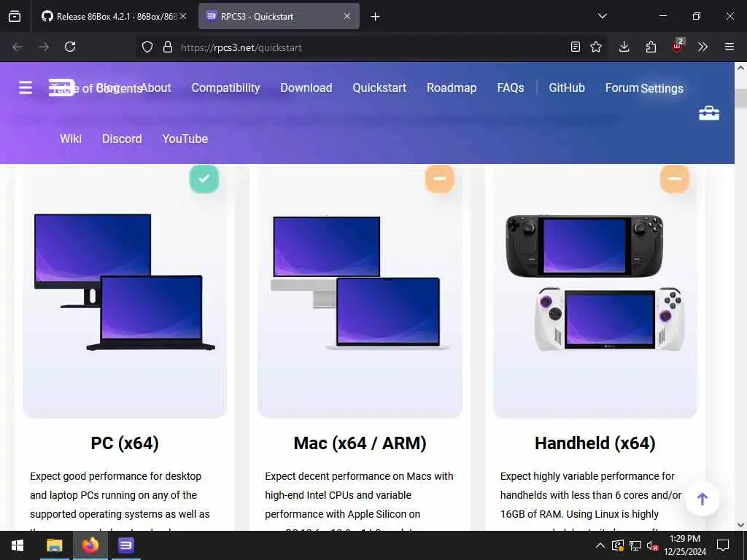
Task: Switch to the Release 86Box 4.2.1 tab
Action: pos(113,16)
